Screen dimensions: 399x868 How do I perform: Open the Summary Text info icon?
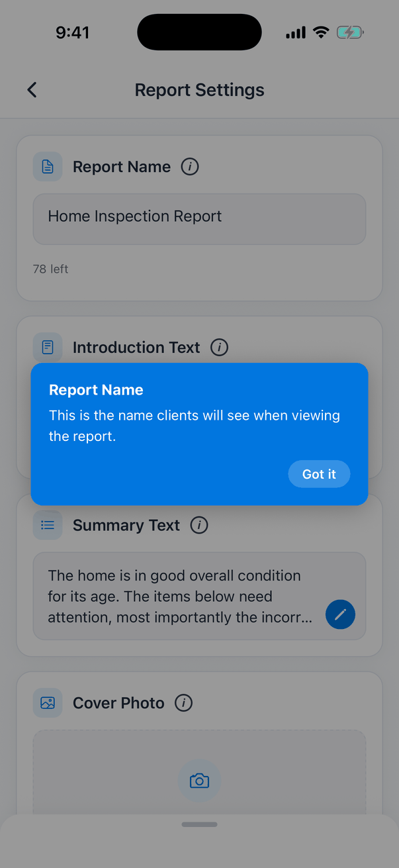(x=199, y=525)
